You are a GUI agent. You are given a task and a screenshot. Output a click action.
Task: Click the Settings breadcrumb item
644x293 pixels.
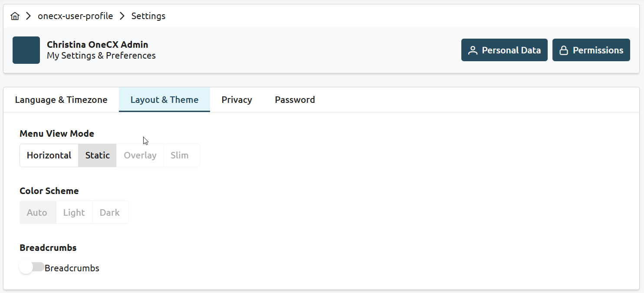[148, 16]
